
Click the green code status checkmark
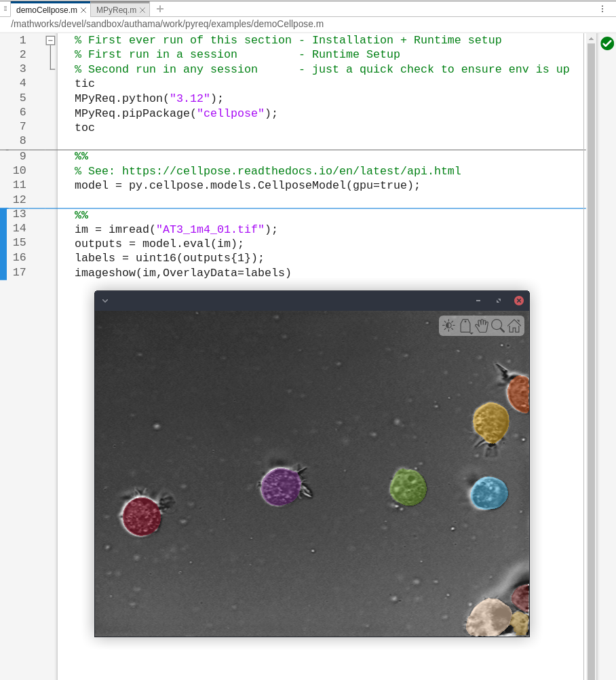pos(607,43)
